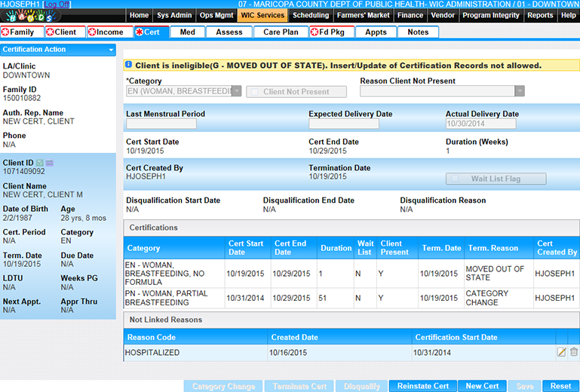Click the red asterisk icon on Family tab
Image resolution: width=580 pixels, height=392 pixels.
(x=6, y=32)
